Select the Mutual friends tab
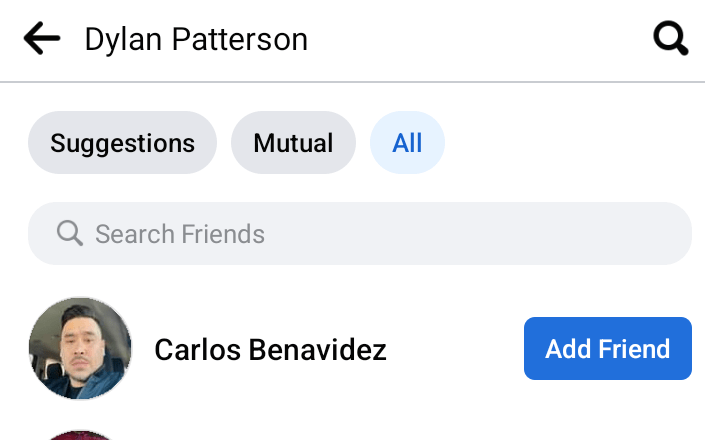 293,143
